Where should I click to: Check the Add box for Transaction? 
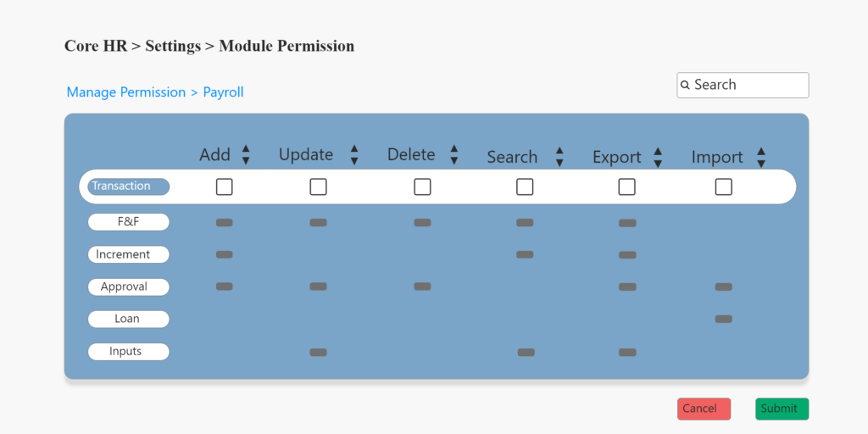(x=224, y=187)
